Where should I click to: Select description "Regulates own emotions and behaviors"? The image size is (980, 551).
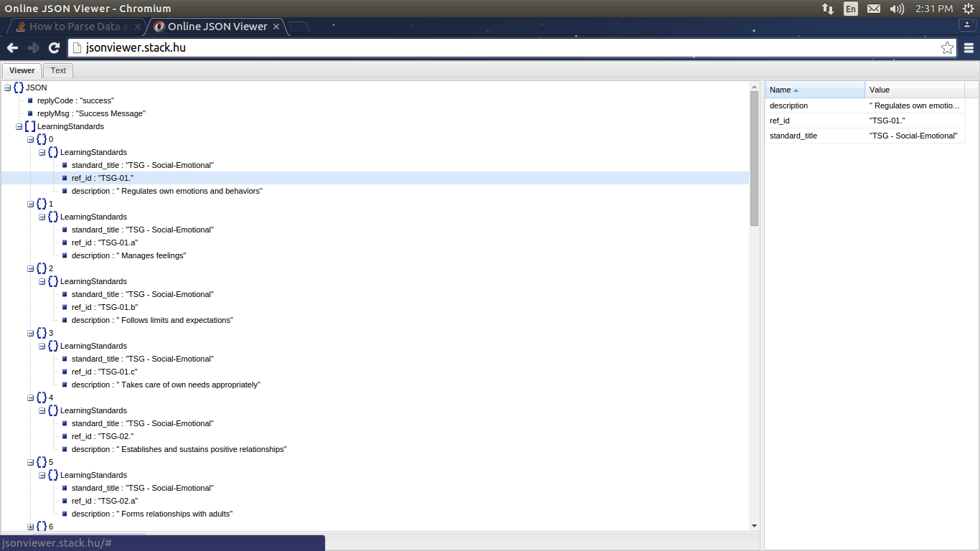point(167,191)
